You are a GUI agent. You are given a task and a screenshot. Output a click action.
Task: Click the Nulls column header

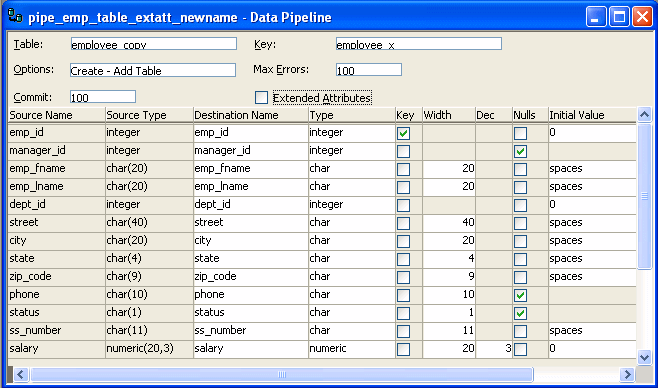point(530,115)
